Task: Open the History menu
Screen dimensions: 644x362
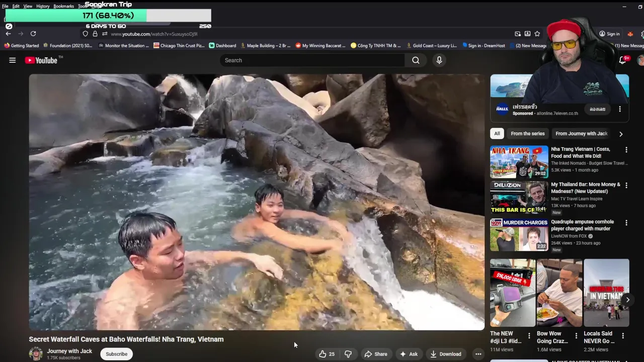Action: pos(43,6)
